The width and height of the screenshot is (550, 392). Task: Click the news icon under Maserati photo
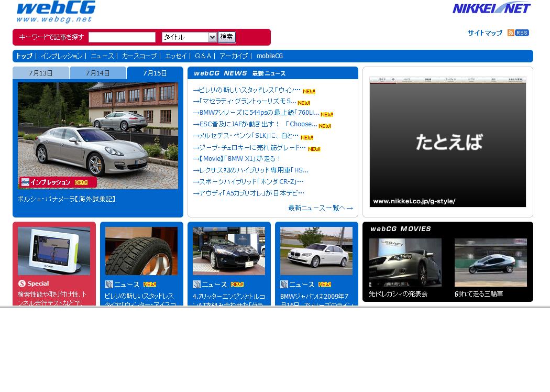[196, 284]
